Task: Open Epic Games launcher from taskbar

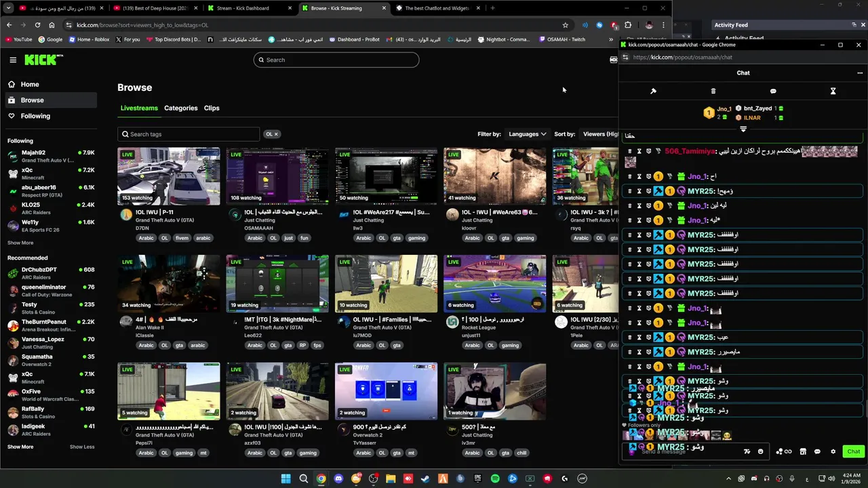Action: (477, 479)
